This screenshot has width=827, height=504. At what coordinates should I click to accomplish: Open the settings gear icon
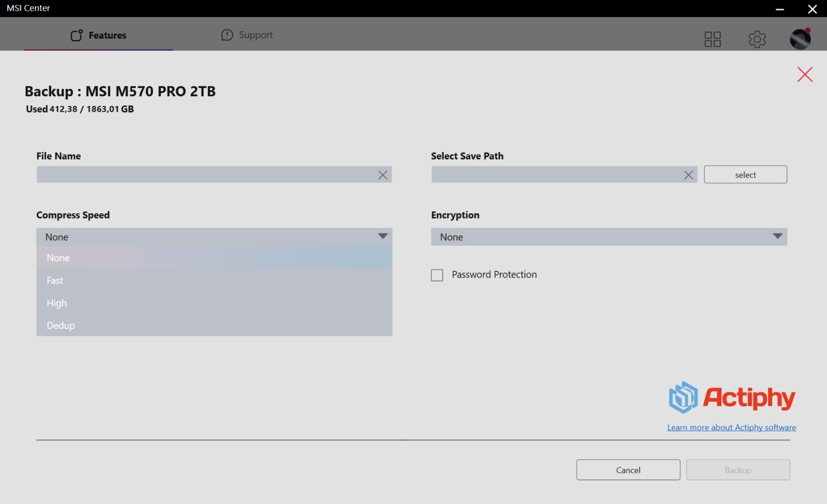[757, 39]
